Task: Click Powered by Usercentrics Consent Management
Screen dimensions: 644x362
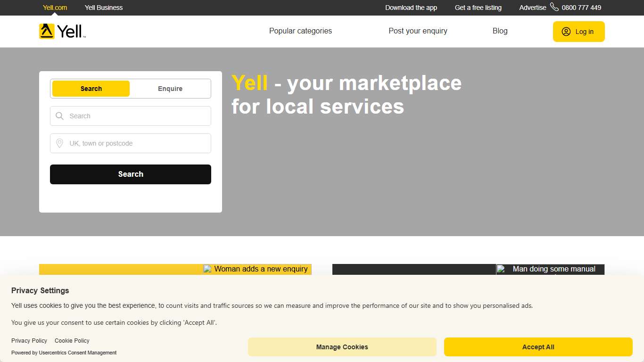Action: [x=64, y=353]
